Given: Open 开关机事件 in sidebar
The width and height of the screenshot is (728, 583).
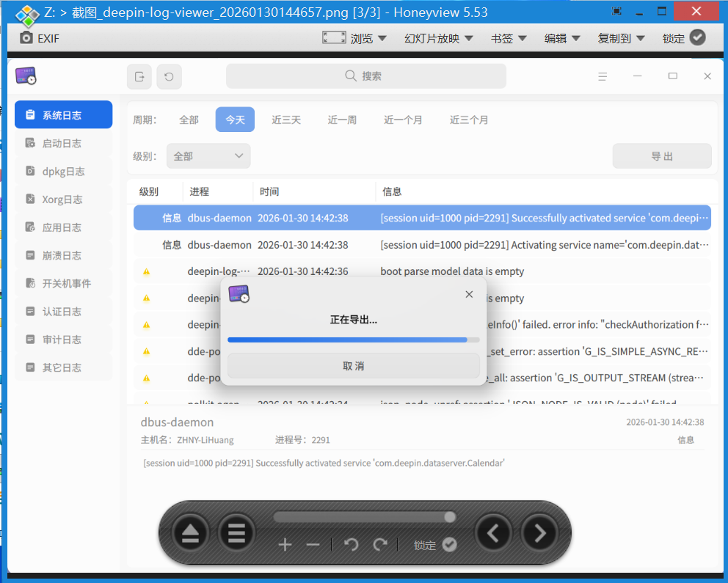Looking at the screenshot, I should (x=64, y=283).
